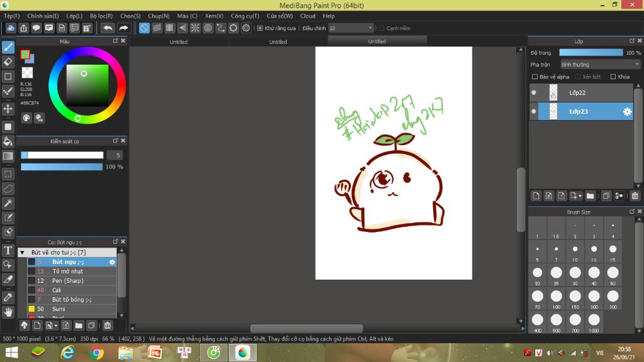
Task: Delete brush with trash icon in brush panel
Action: (x=107, y=326)
